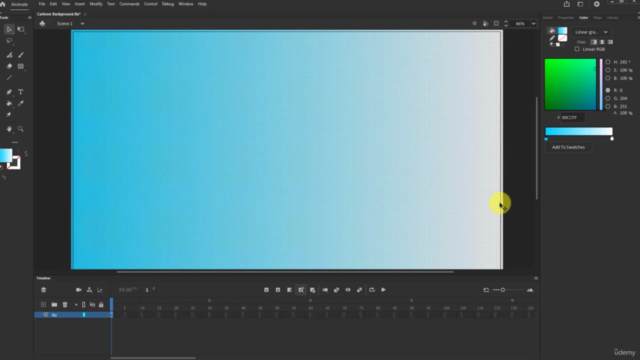This screenshot has width=640, height=360.
Task: Select the Paint Bucket tool
Action: pos(9,103)
